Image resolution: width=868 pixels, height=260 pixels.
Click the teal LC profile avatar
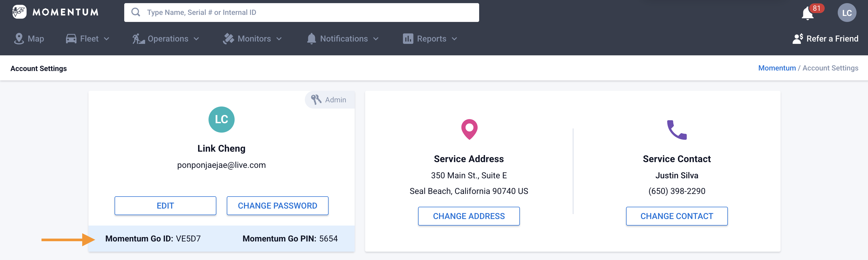tap(221, 119)
